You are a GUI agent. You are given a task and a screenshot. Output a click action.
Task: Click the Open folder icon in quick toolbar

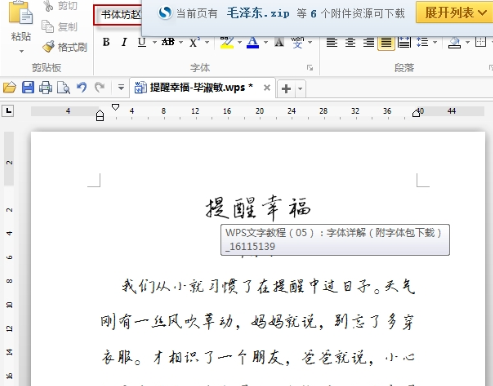(10, 88)
